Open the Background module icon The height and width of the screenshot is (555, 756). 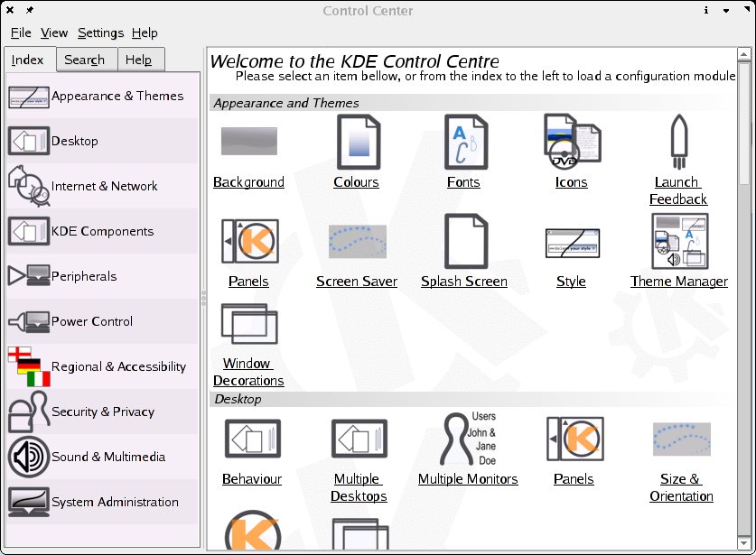248,142
